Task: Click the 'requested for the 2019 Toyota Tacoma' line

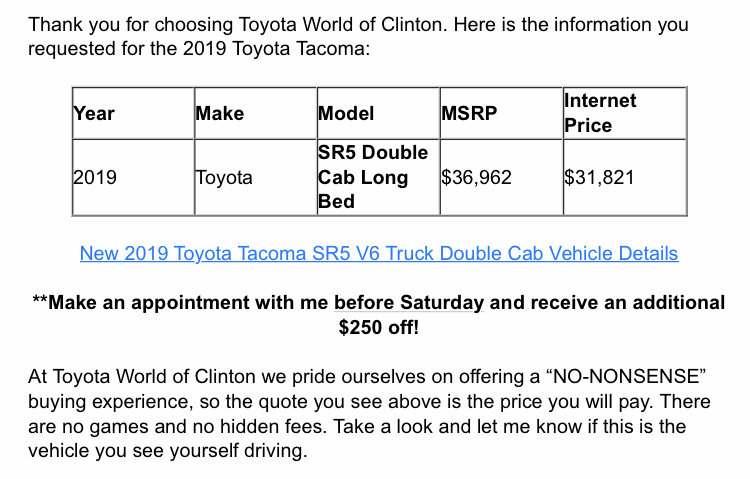Action: click(x=199, y=49)
